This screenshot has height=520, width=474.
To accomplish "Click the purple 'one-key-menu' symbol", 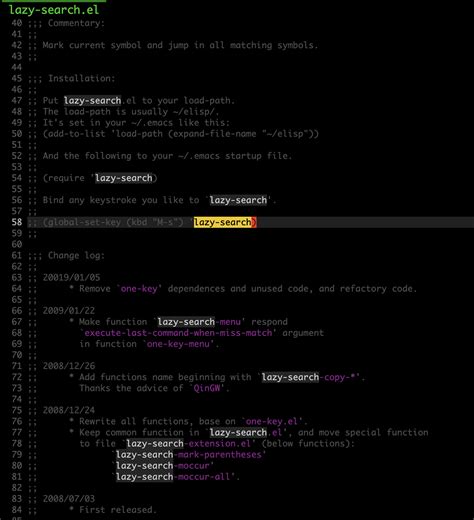I will (178, 344).
